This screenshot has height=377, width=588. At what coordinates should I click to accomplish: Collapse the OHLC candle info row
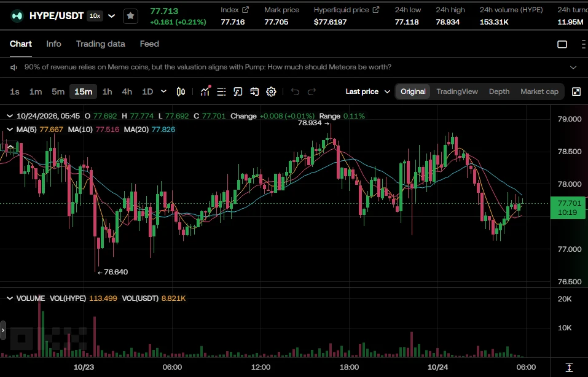click(10, 116)
